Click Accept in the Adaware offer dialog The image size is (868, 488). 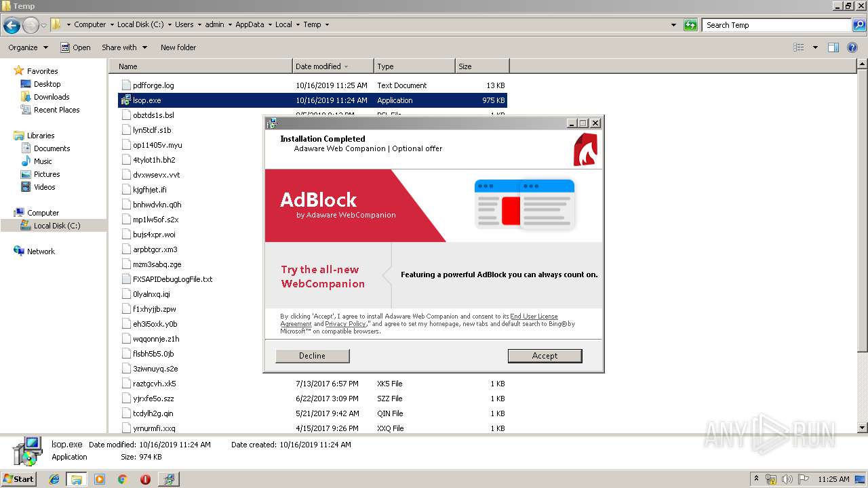tap(545, 356)
